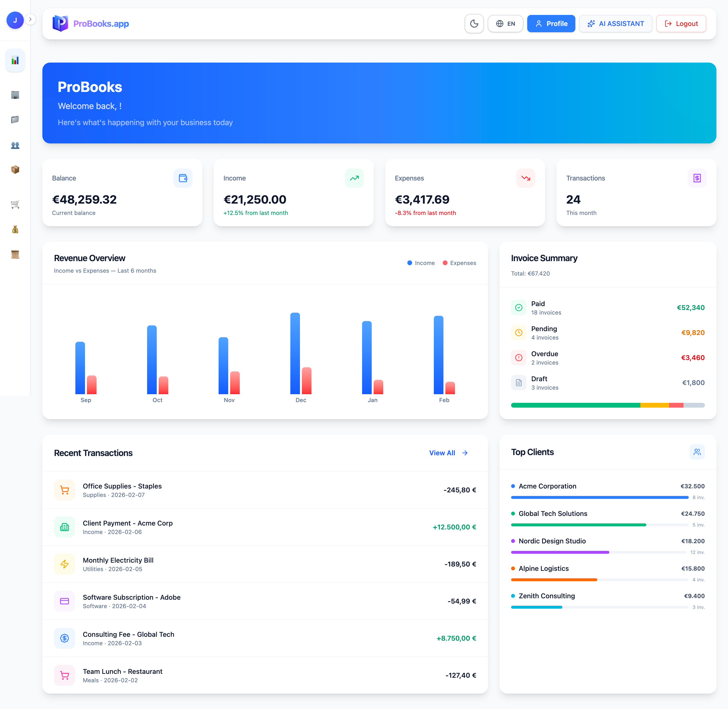The image size is (728, 709).
Task: Open the AI Assistant panel
Action: pyautogui.click(x=616, y=23)
